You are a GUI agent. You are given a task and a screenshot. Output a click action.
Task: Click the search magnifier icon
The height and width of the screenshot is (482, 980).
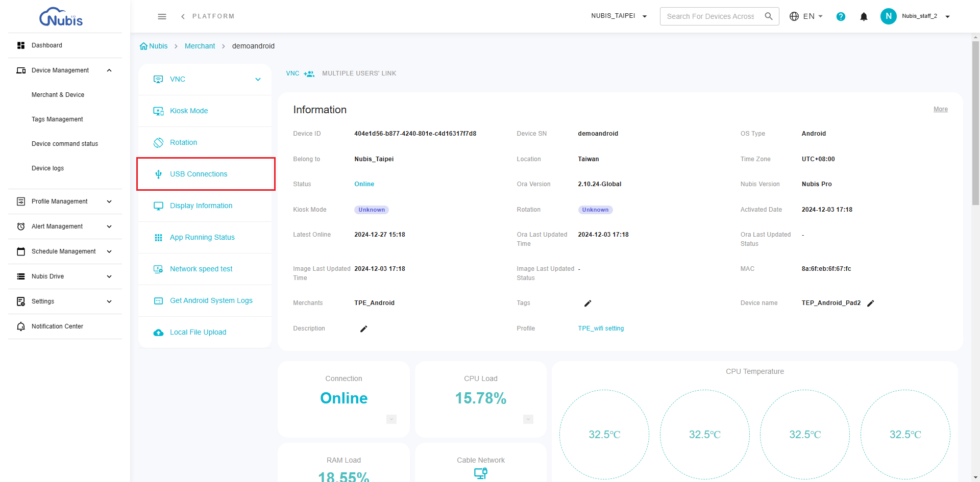point(769,16)
